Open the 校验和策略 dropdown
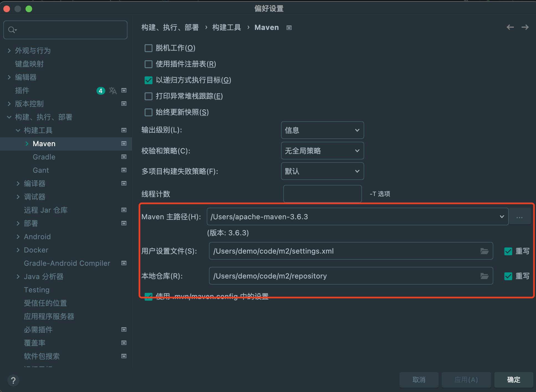 pos(322,151)
